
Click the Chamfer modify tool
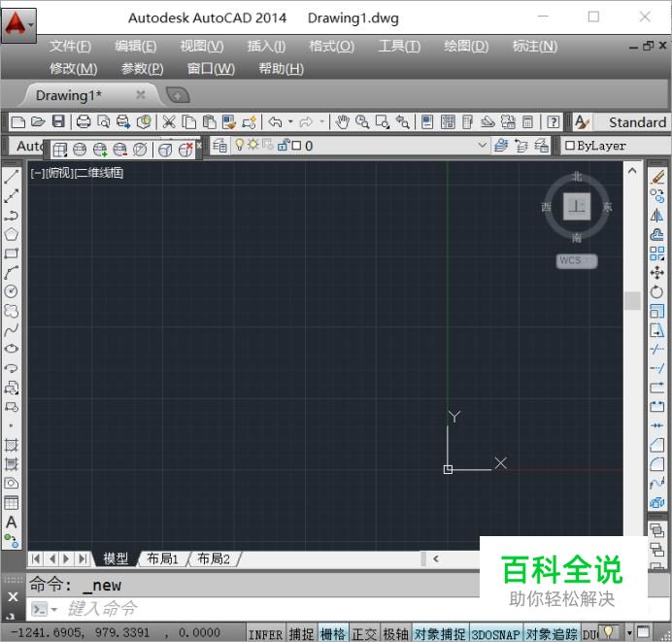657,445
